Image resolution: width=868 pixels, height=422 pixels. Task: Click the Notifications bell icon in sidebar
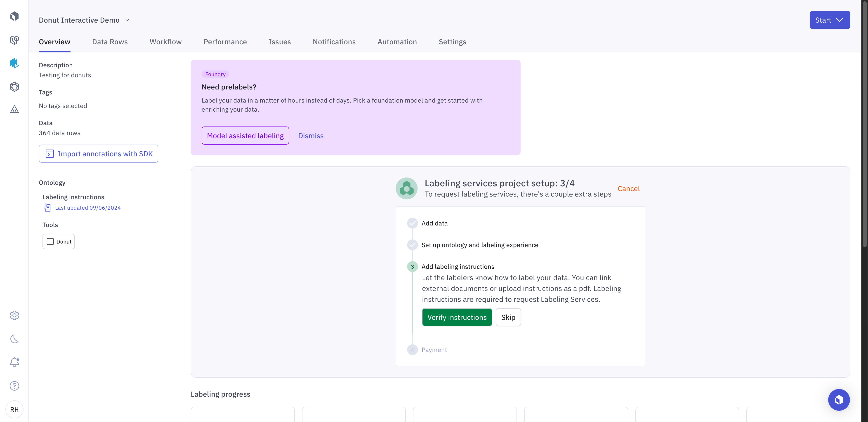click(14, 362)
